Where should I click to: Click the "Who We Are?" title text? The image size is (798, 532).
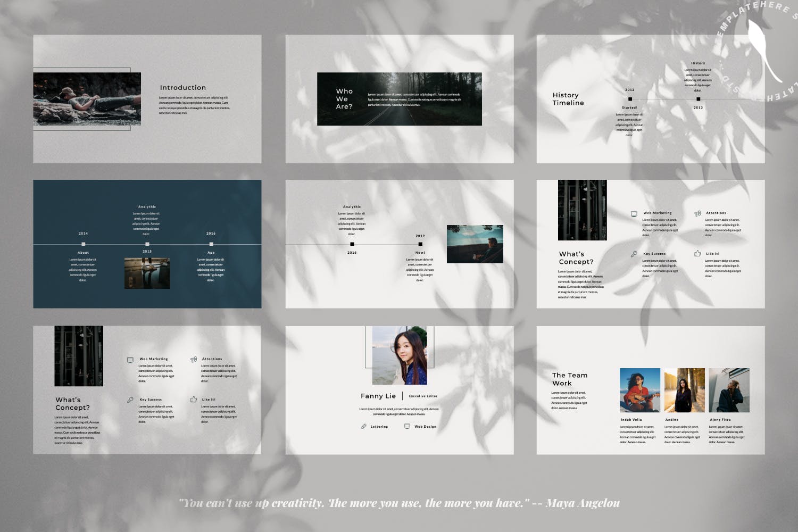pyautogui.click(x=344, y=99)
